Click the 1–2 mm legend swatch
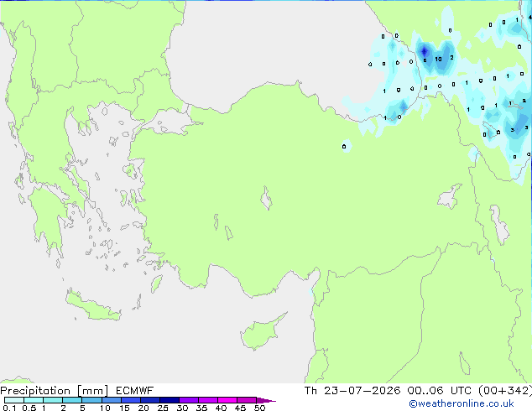 53,400
